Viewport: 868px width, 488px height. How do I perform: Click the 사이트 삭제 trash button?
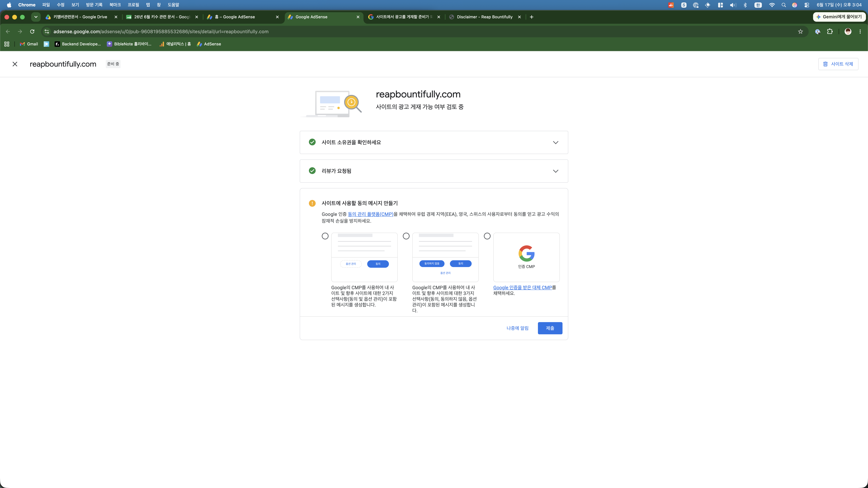click(838, 64)
